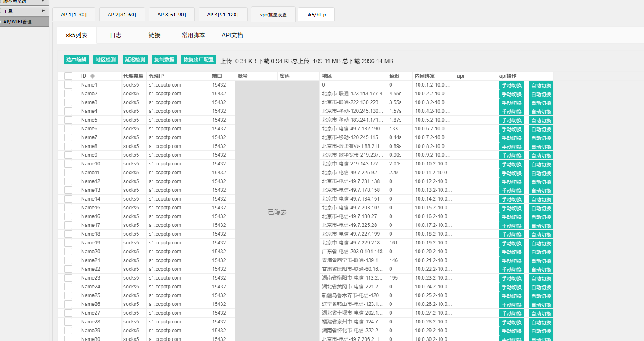
Task: Click 手动切换 for the Name1 row
Action: (x=512, y=85)
